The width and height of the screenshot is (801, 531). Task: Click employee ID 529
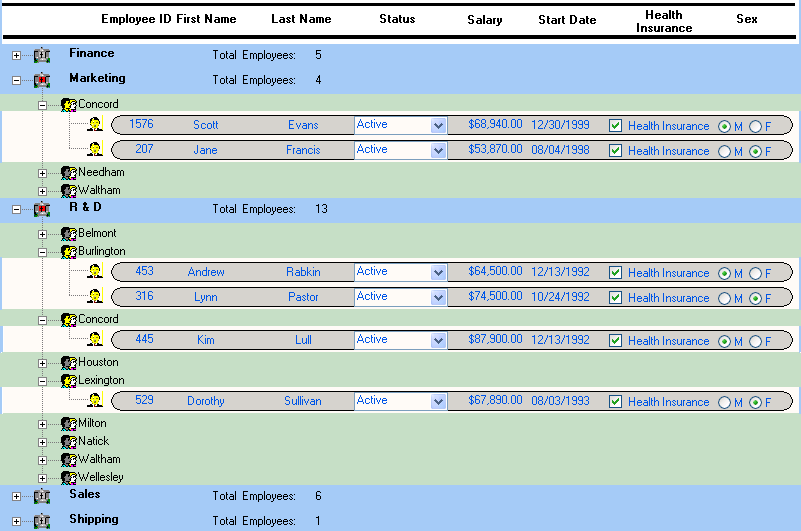[x=144, y=400]
